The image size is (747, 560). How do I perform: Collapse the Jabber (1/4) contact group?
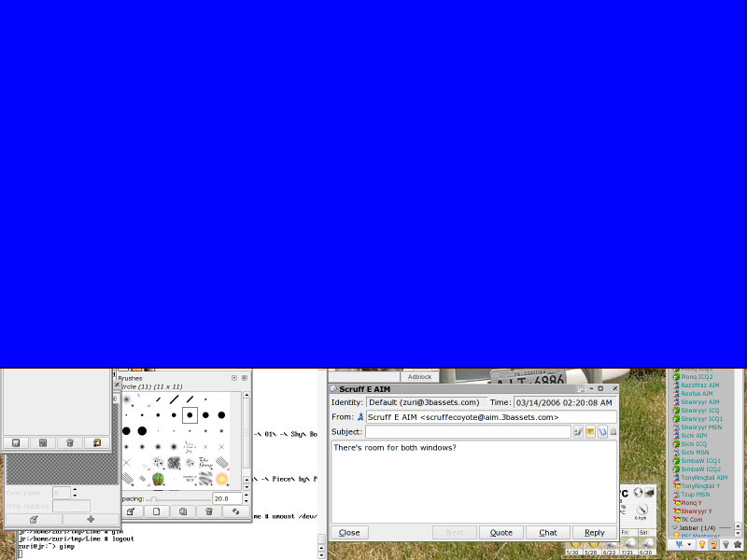[674, 528]
